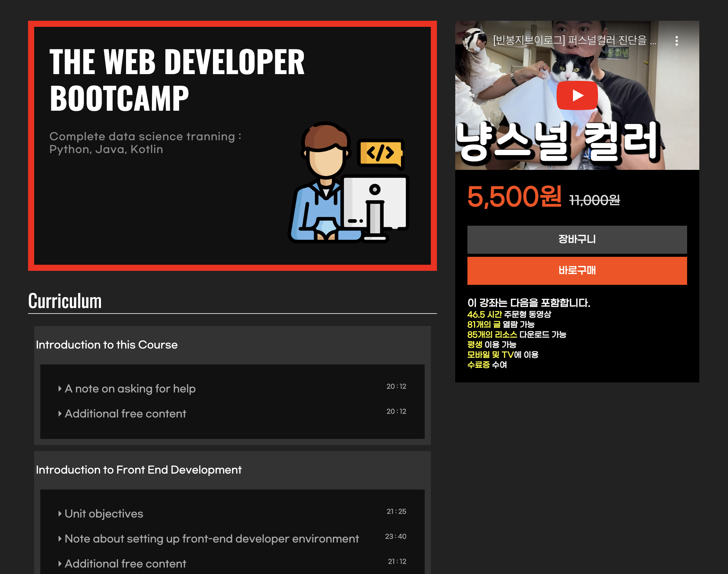Click the code bracket speech bubble icon
The height and width of the screenshot is (574, 728).
pos(380,153)
